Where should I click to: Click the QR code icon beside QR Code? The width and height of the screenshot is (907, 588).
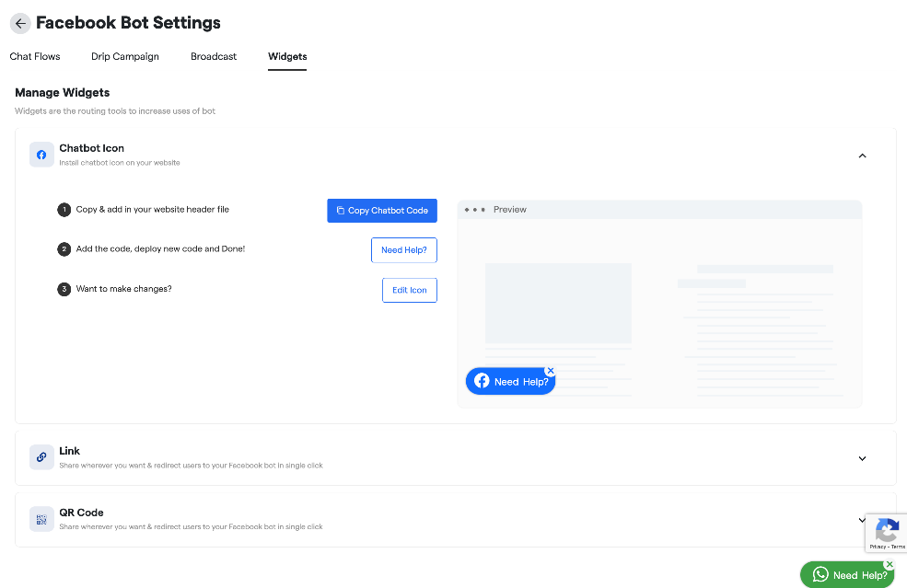point(41,519)
